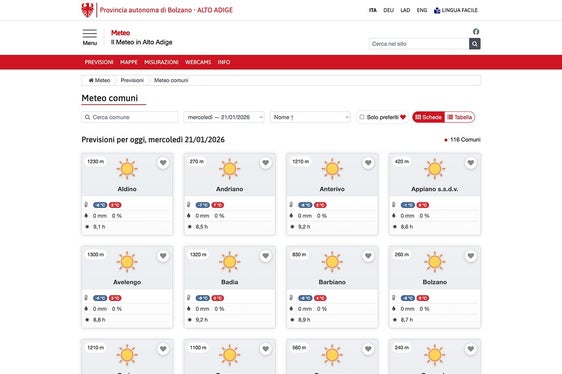Viewport: 562px width, 374px height.
Task: Click the thermometer icon on Aldino card
Action: 86,204
